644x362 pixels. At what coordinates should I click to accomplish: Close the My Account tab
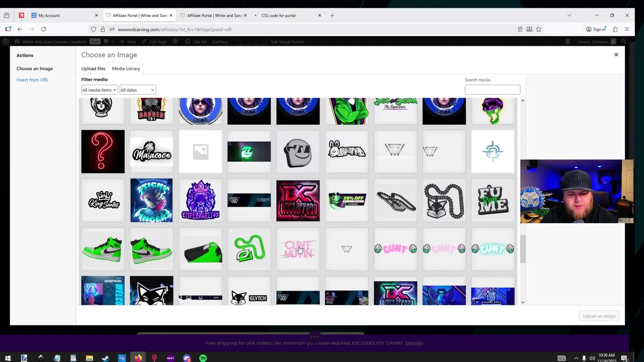[97, 16]
